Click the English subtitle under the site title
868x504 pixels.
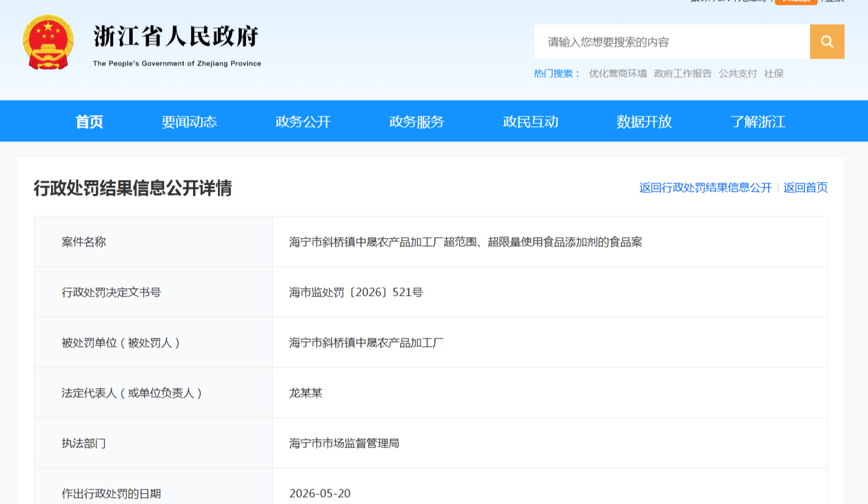pos(177,63)
